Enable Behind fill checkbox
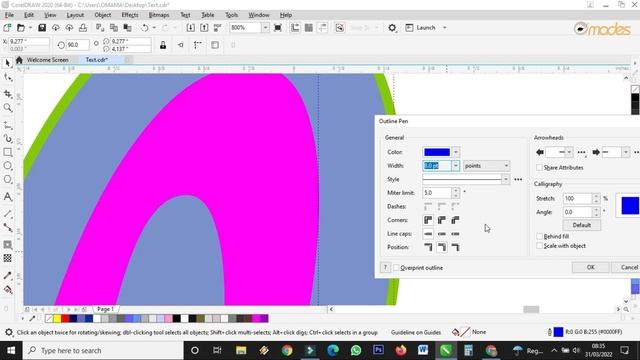This screenshot has width=640, height=360. click(539, 236)
